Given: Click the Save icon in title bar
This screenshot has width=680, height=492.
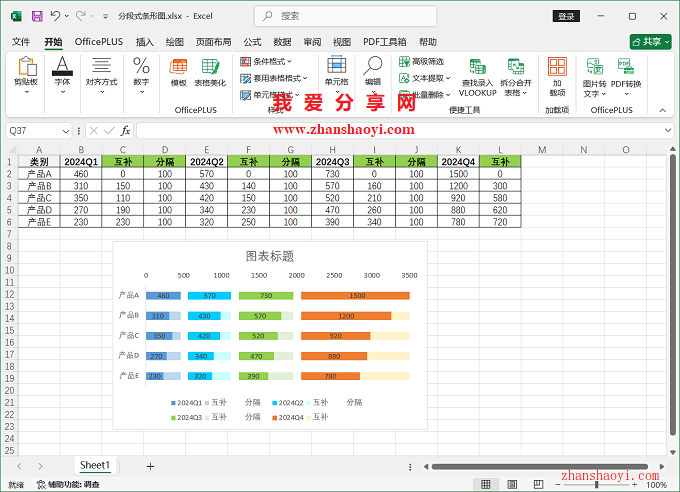Looking at the screenshot, I should click(37, 17).
